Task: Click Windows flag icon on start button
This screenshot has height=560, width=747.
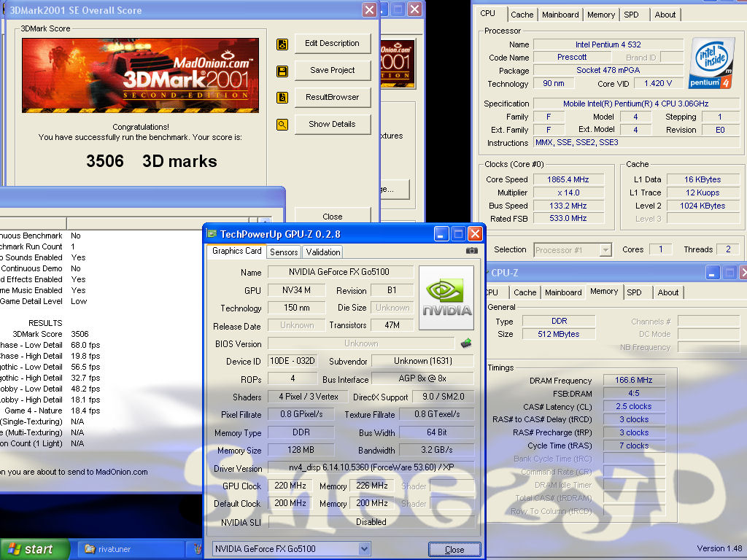Action: [15, 549]
